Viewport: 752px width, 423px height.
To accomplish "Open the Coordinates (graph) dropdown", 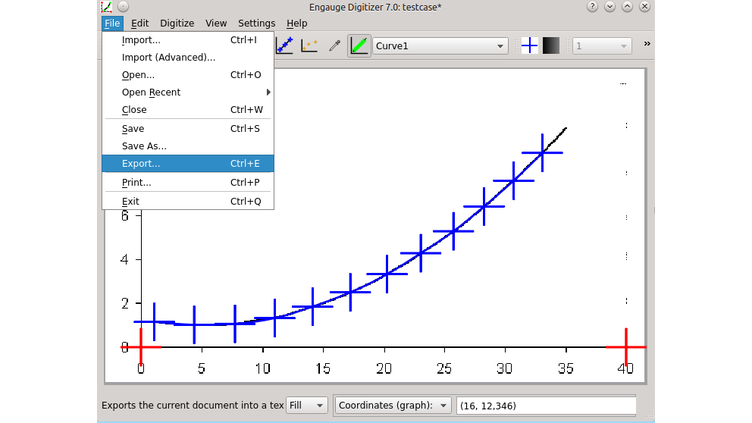I will (393, 405).
